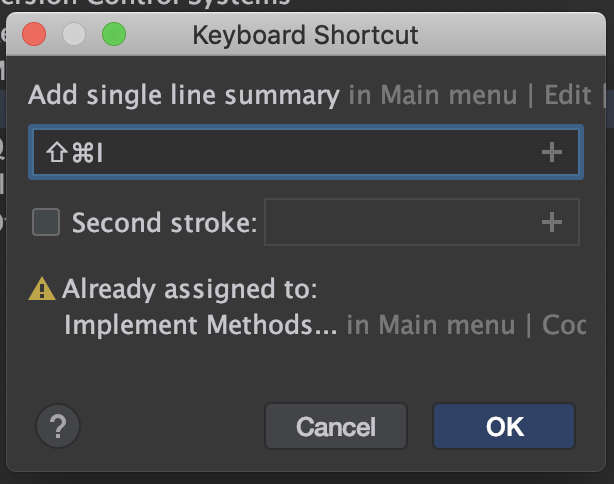The width and height of the screenshot is (614, 484).
Task: Select the Implement Methods... conflict entry
Action: tap(200, 325)
